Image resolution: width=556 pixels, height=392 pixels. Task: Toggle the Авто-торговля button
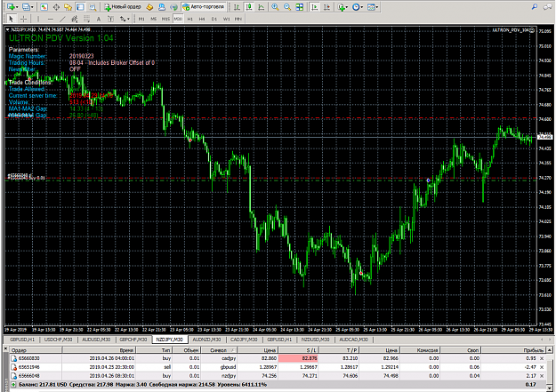[x=204, y=7]
